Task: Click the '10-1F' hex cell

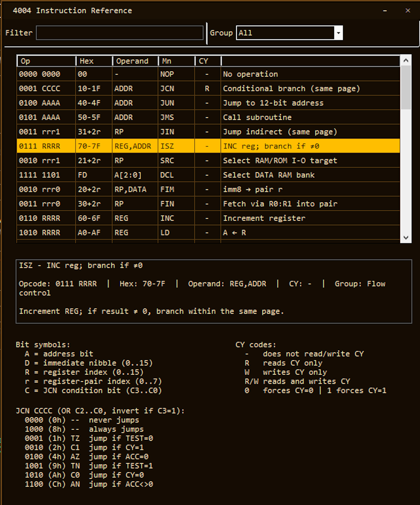Action: pyautogui.click(x=94, y=88)
